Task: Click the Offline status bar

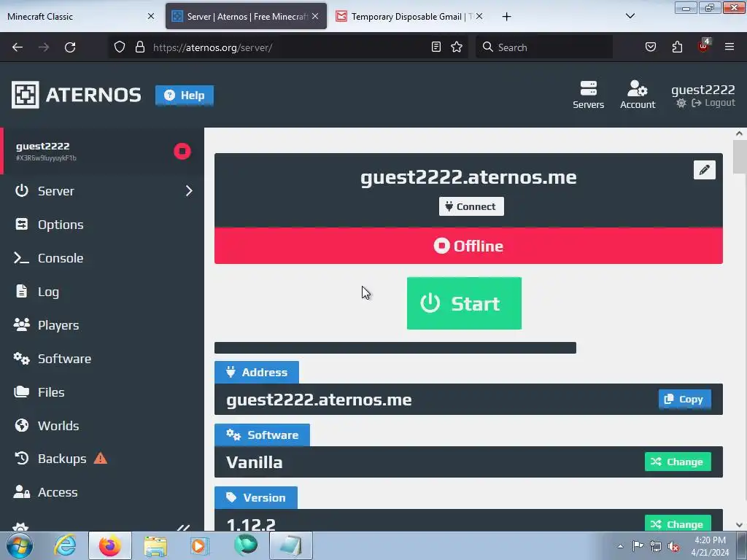Action: pos(468,246)
